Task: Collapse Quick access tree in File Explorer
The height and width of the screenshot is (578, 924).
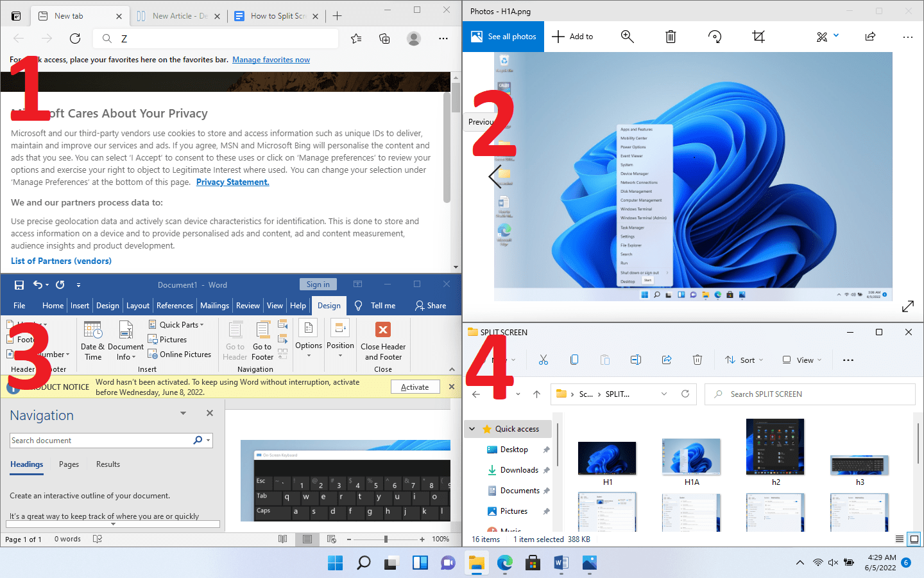Action: (472, 429)
